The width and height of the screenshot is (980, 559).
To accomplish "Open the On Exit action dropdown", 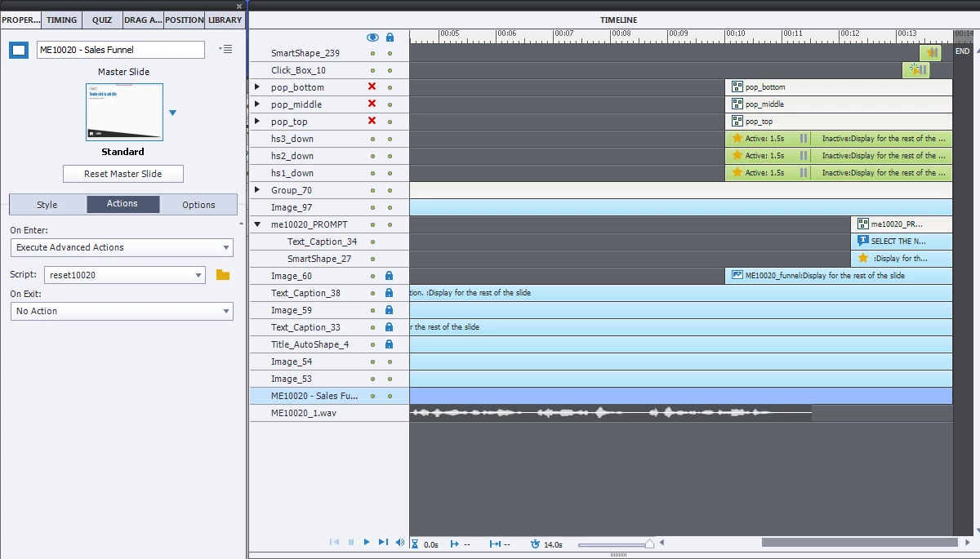I will click(x=122, y=311).
